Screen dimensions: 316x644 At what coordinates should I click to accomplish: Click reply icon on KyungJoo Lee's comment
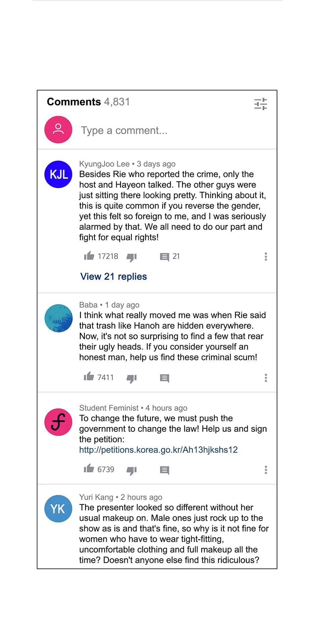click(x=164, y=257)
